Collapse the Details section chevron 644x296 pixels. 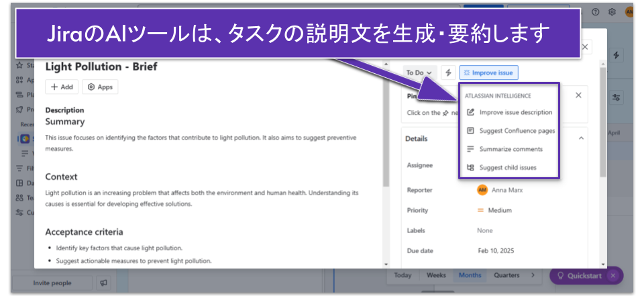581,138
